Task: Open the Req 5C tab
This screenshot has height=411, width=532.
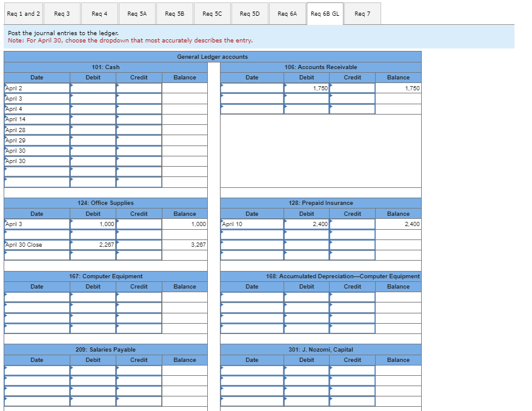Action: [x=211, y=13]
